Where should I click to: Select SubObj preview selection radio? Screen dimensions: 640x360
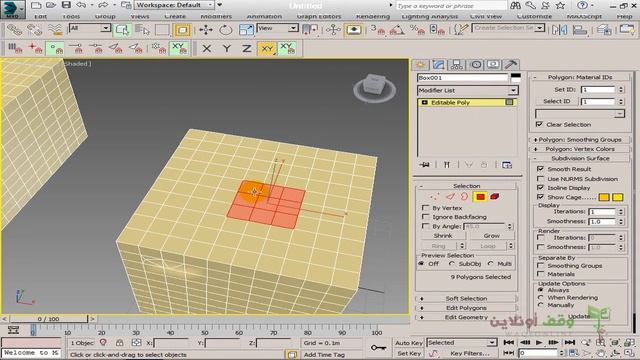[x=451, y=264]
